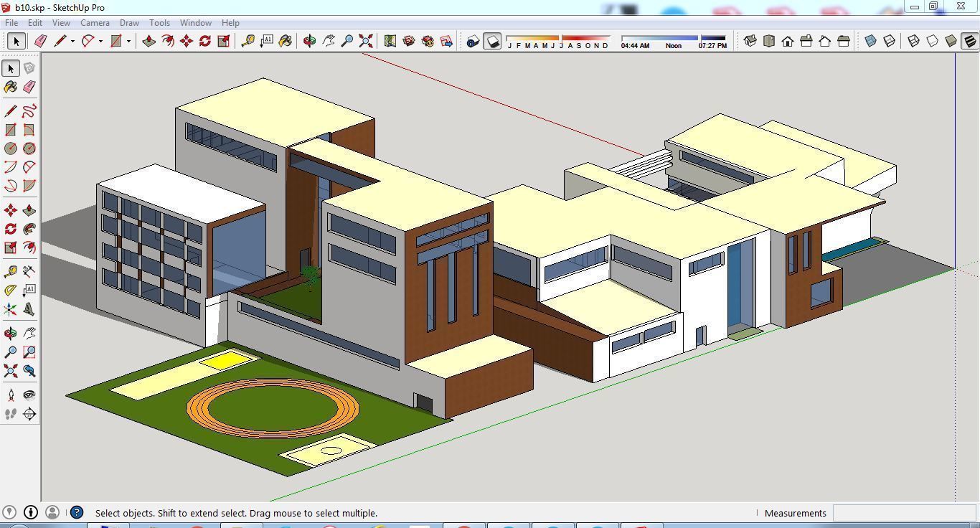
Task: Open the Add Location map tool
Action: 390,41
